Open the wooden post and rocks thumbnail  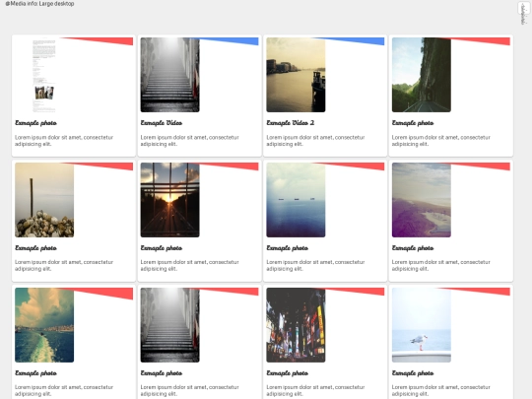tap(44, 200)
